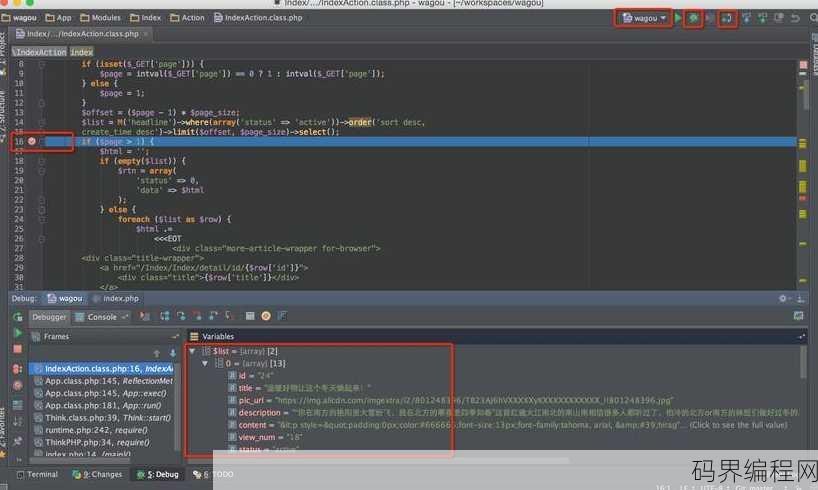Collapse code fold at line 8

click(x=42, y=64)
